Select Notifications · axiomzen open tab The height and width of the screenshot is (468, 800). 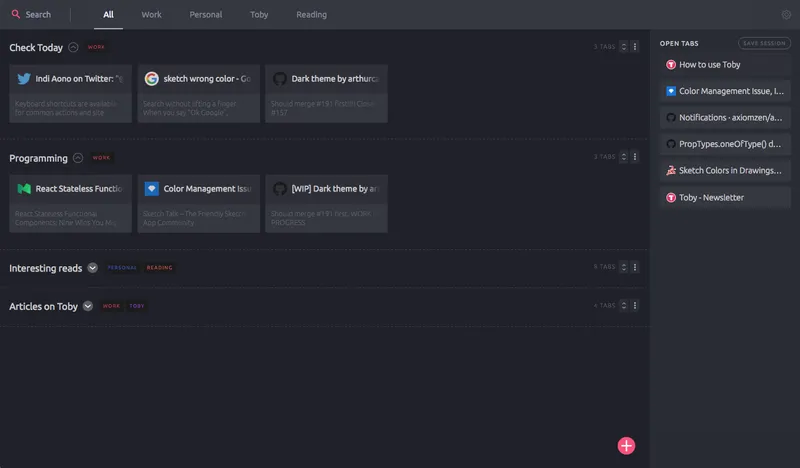(725, 118)
